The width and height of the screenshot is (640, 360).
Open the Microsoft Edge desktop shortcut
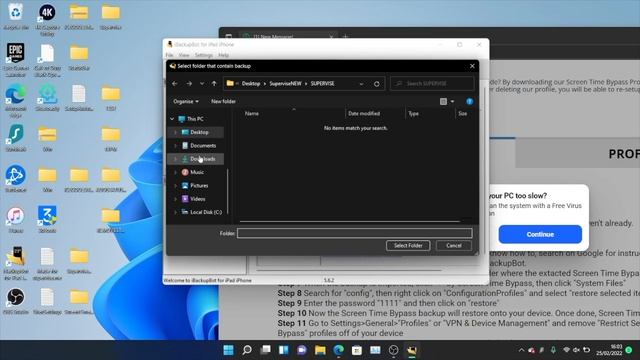(x=16, y=101)
